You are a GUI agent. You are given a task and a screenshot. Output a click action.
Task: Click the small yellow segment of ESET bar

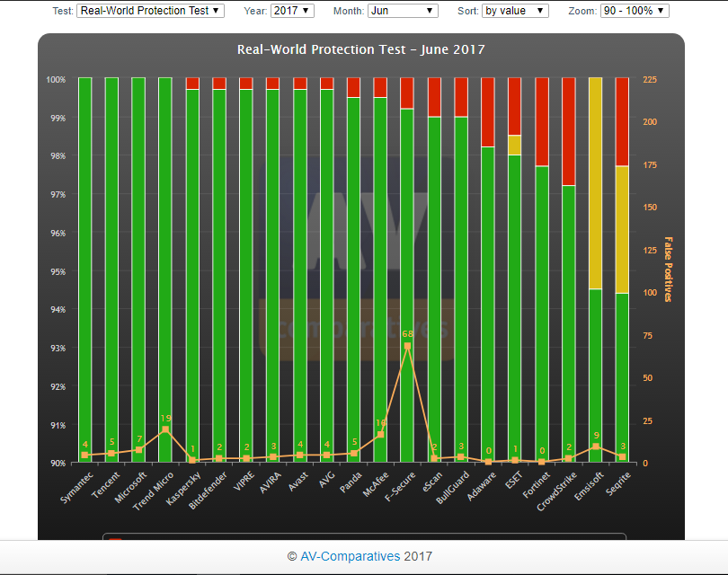[514, 146]
